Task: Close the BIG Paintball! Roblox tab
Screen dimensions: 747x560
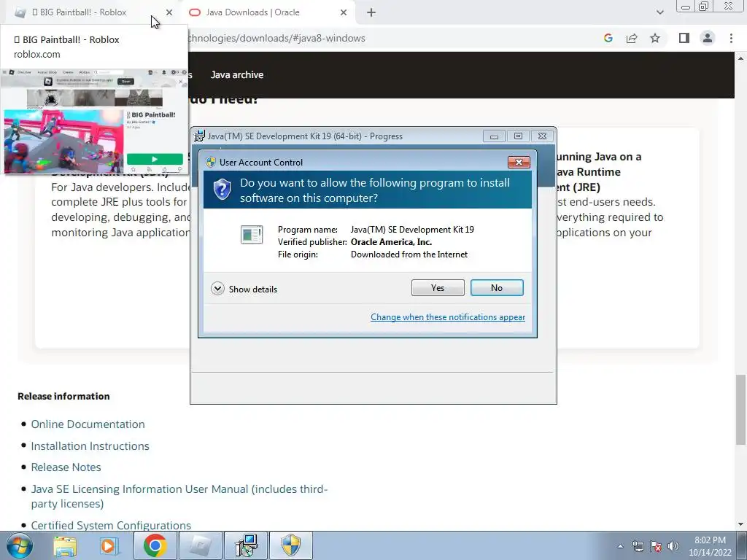Action: coord(169,12)
